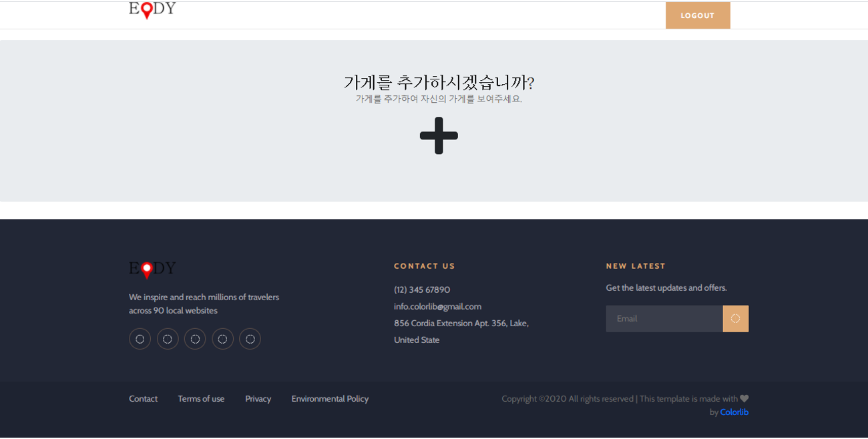Screen dimensions: 868x439
Task: Click the phone number (12) 345 67890
Action: [x=422, y=290]
